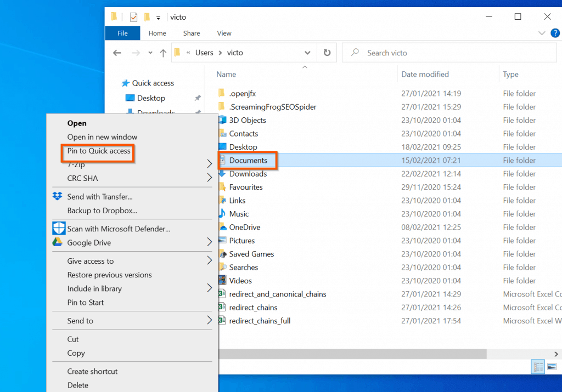Viewport: 562px width, 392px height.
Task: Switch to the View ribbon tab
Action: coord(224,33)
